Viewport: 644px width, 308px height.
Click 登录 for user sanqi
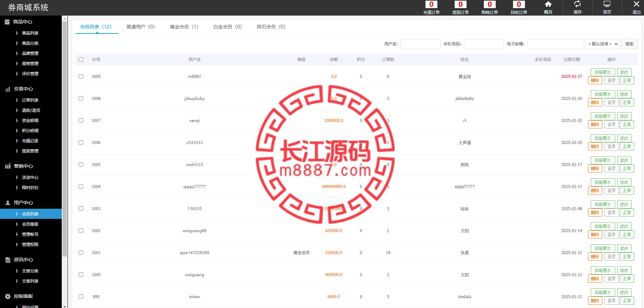coord(611,124)
